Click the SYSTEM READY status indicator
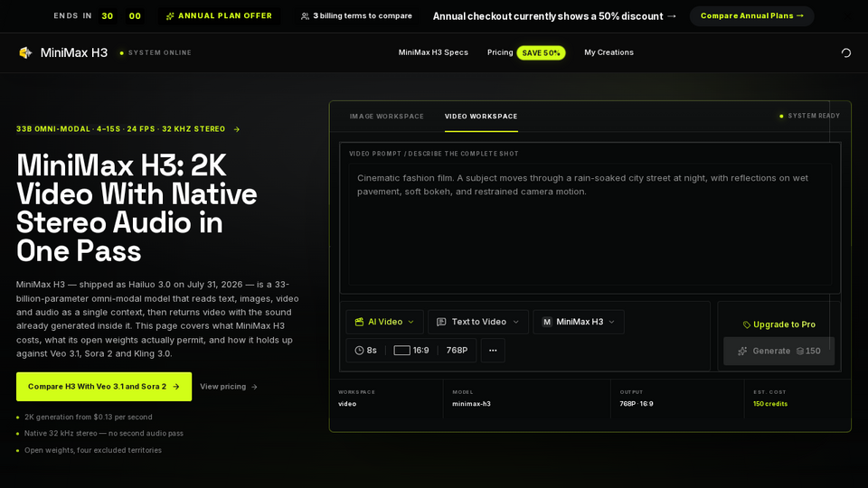Viewport: 868px width, 488px height. (x=809, y=116)
